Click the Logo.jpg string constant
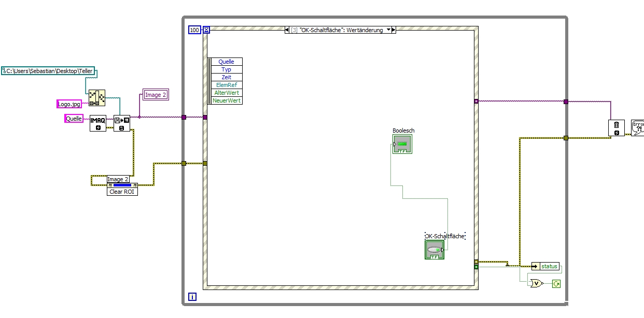 pos(69,104)
